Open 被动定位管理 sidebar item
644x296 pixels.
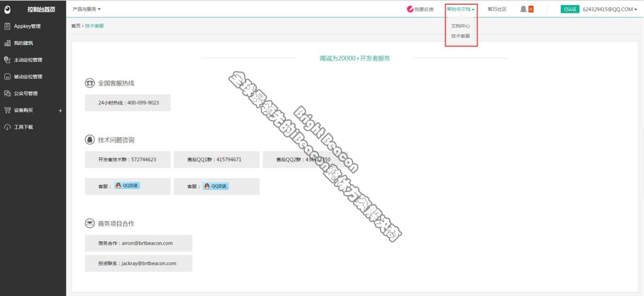point(28,76)
